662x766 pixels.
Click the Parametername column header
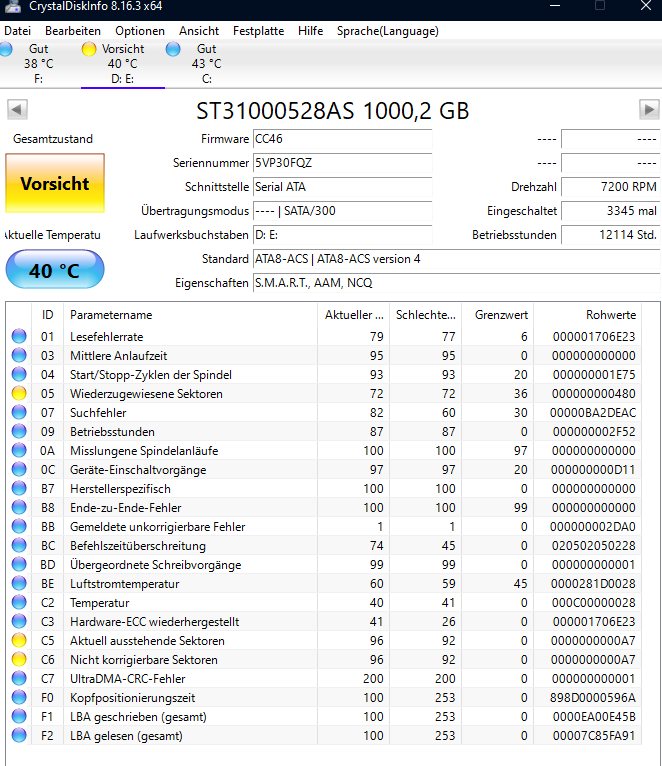coord(191,315)
